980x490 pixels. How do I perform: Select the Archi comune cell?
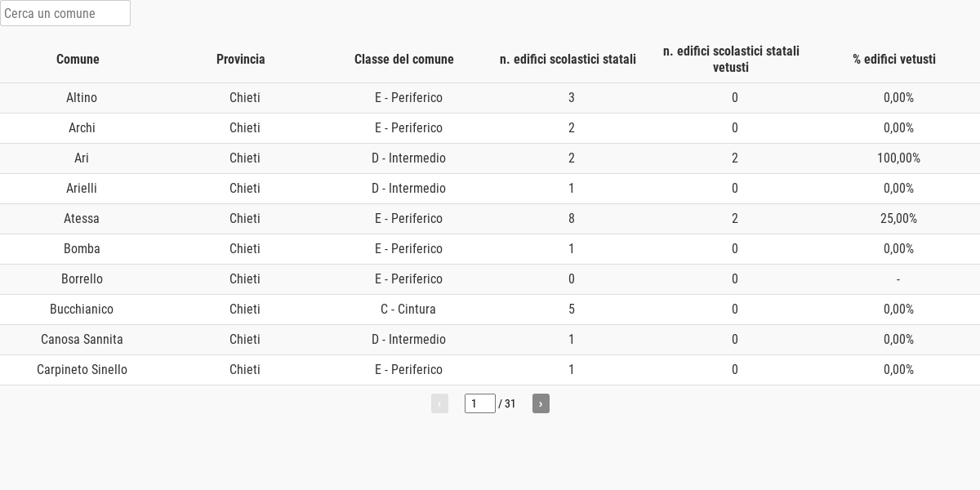pyautogui.click(x=82, y=128)
